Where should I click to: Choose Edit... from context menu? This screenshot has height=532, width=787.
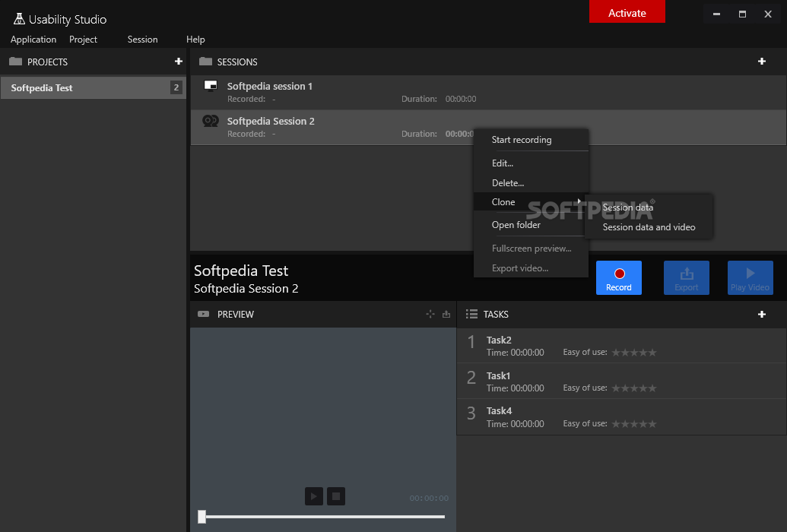531,163
